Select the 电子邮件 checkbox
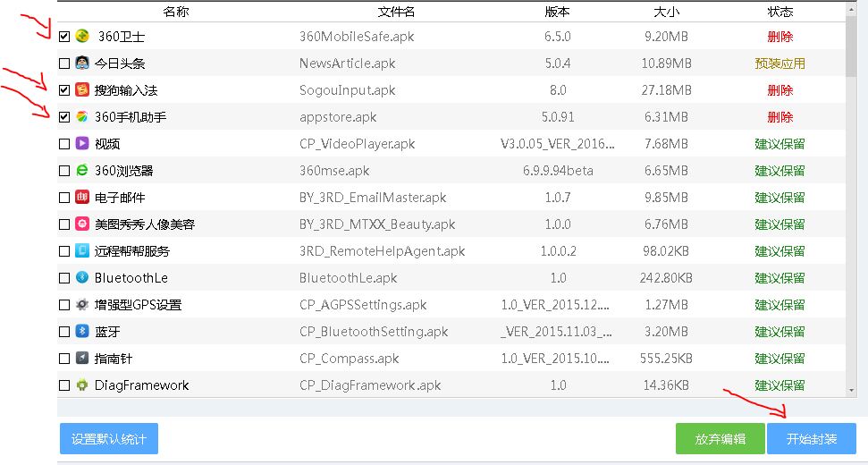Image resolution: width=868 pixels, height=465 pixels. point(64,198)
